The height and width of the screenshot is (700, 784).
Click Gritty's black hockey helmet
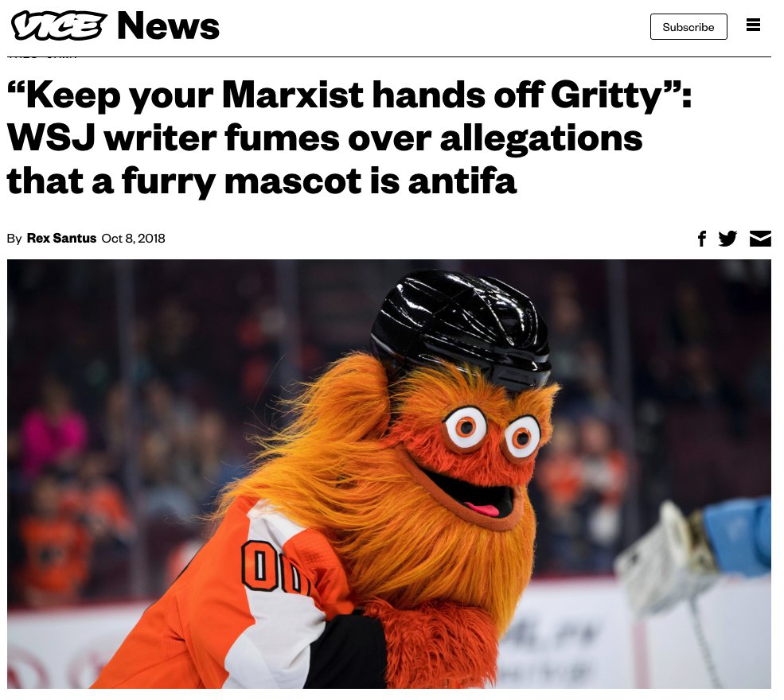461,329
